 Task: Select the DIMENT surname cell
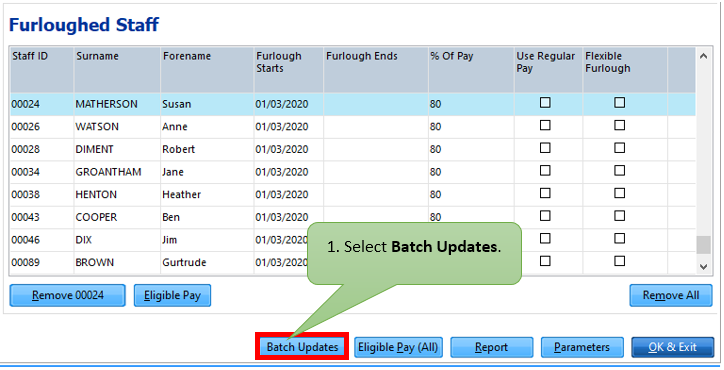117,150
